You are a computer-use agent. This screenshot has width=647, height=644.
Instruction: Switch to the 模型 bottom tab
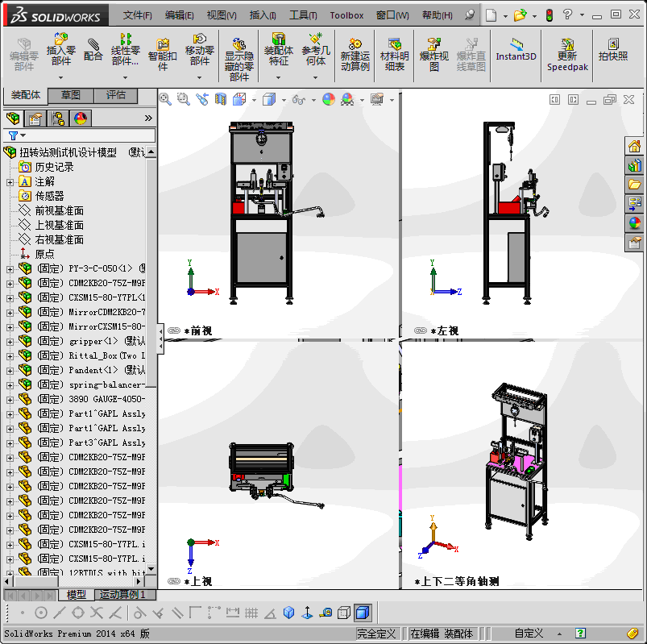pos(77,595)
